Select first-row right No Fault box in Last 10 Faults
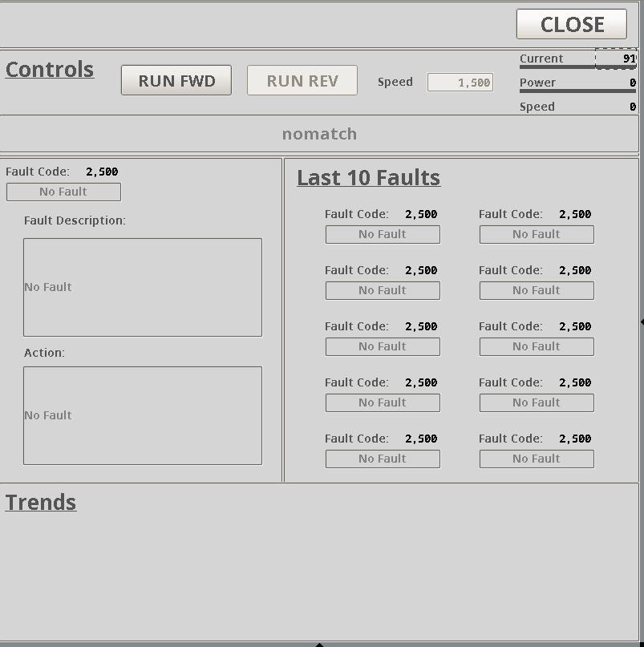 [x=537, y=234]
